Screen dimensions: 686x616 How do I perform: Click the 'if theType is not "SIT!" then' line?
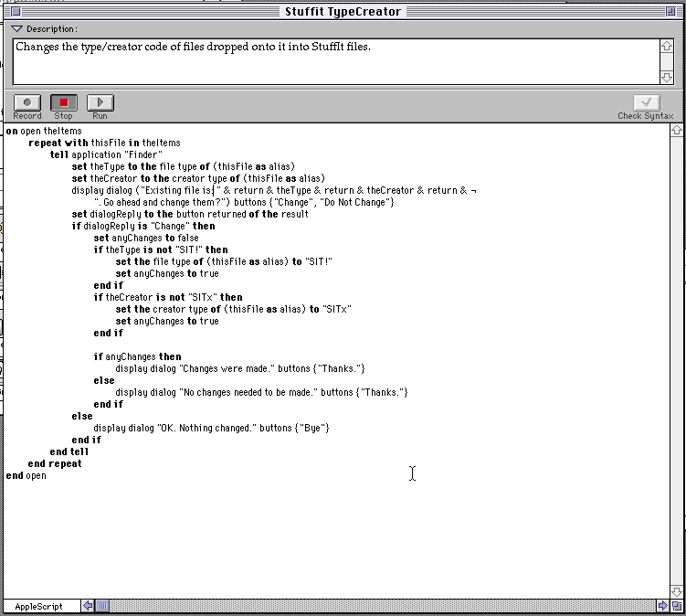click(161, 250)
